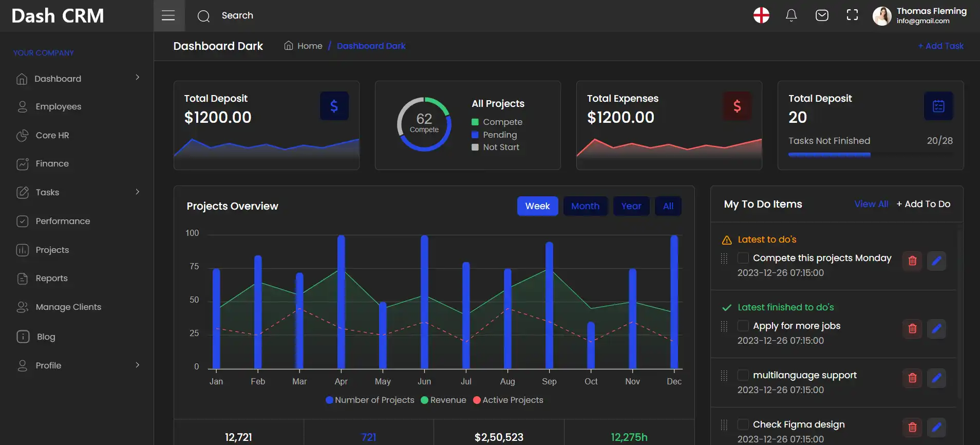Toggle the hamburger sidebar menu
The image size is (980, 445).
click(x=168, y=15)
